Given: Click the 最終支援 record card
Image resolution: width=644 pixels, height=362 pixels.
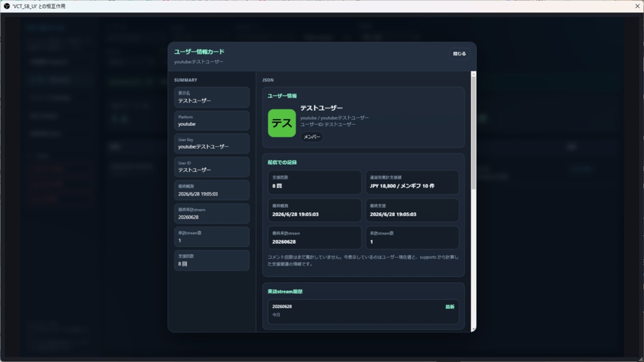Looking at the screenshot, I should 413,210.
